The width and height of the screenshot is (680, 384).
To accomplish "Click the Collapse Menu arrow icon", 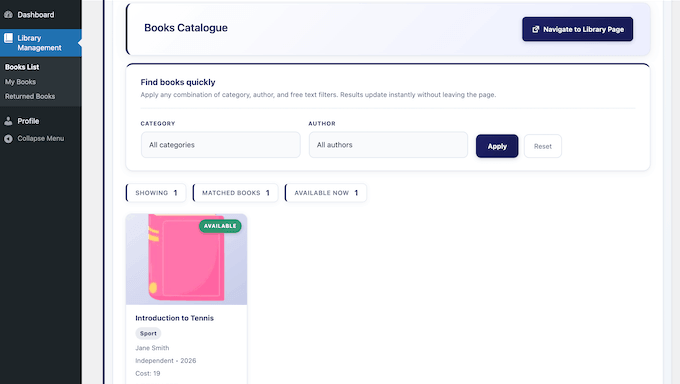I will pos(8,138).
